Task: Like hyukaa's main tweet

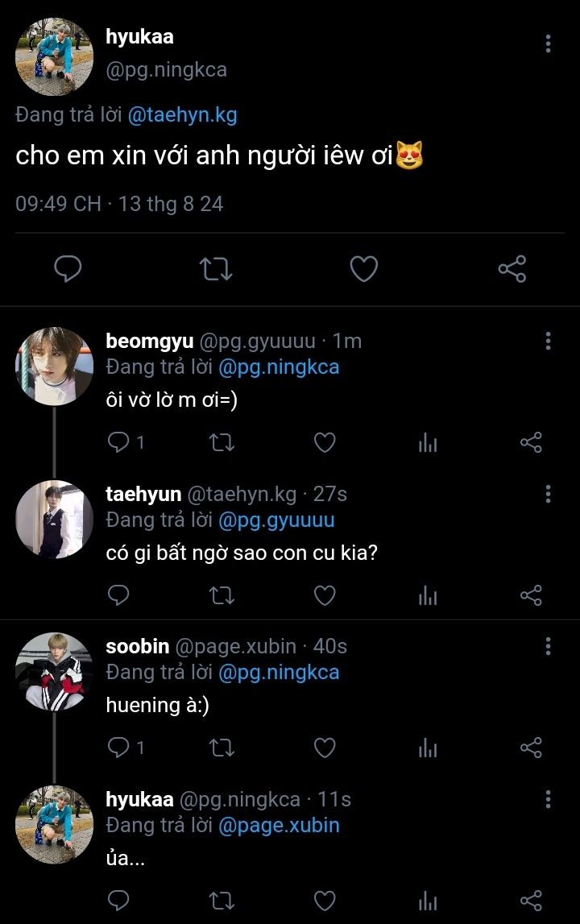Action: point(363,268)
